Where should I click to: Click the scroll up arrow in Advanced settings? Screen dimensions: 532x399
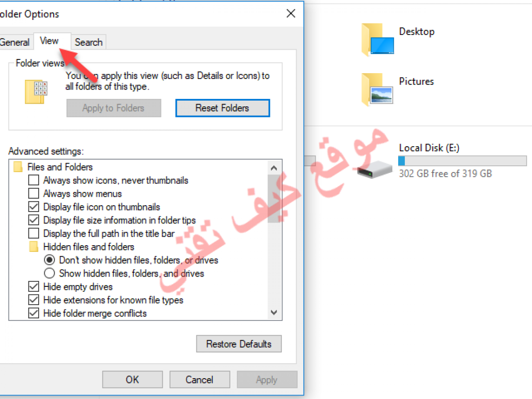pos(274,168)
